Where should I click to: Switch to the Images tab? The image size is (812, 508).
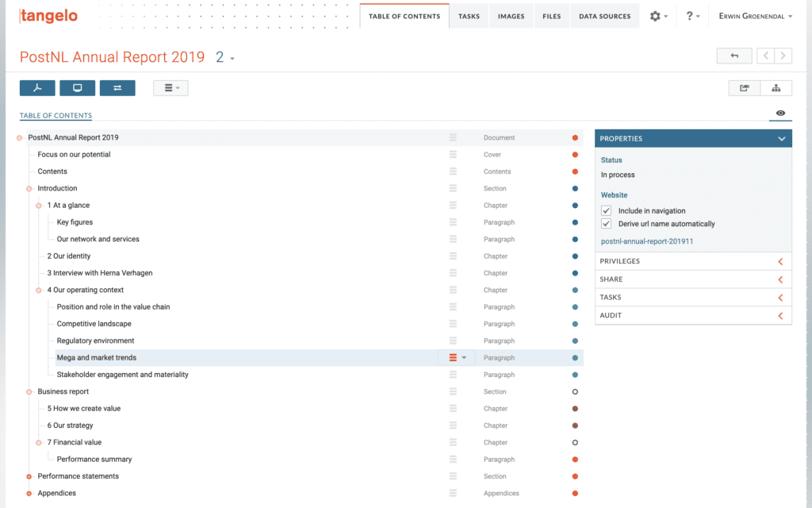coord(511,15)
